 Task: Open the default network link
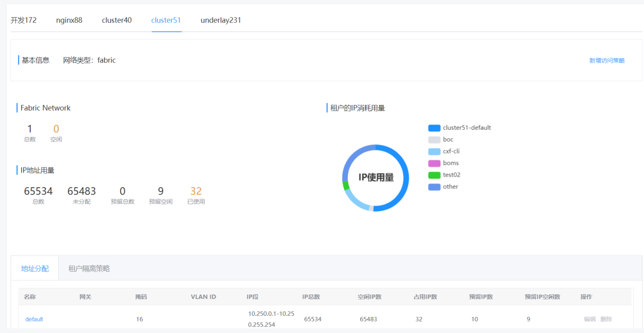(x=34, y=319)
